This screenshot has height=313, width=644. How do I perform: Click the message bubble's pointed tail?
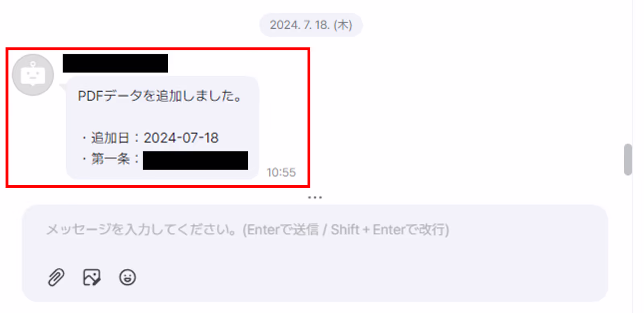(x=64, y=87)
